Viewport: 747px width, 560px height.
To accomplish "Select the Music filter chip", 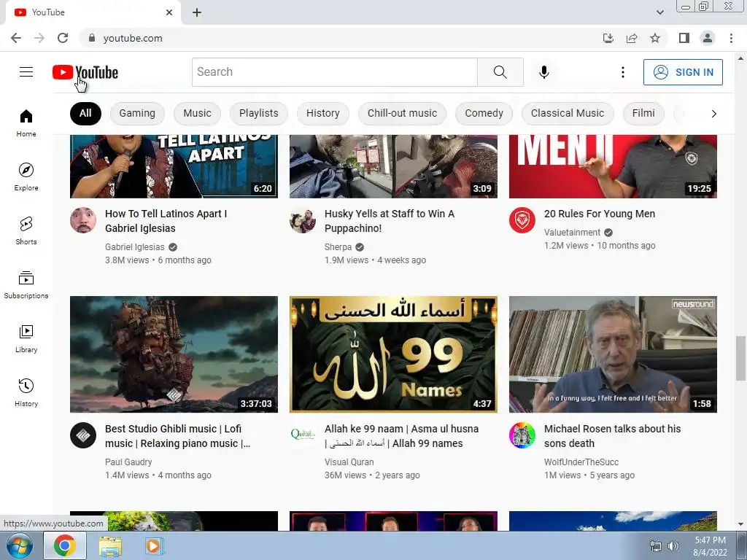I will click(197, 113).
